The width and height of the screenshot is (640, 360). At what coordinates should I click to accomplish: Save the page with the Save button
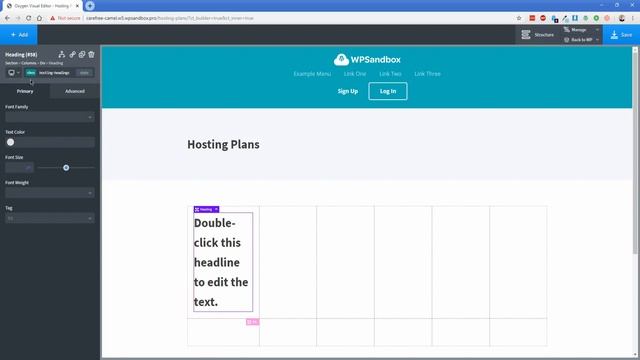[x=621, y=35]
